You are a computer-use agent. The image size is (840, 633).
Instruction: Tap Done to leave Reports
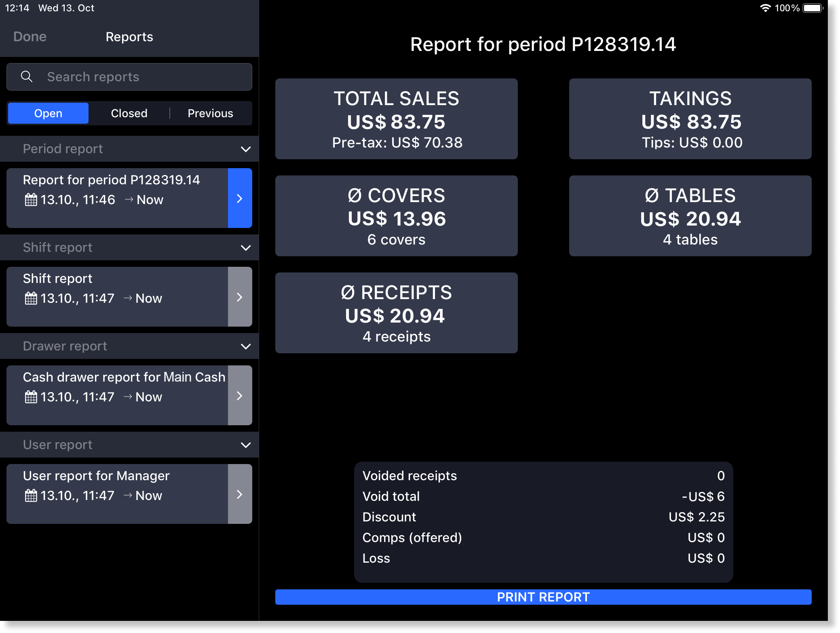pyautogui.click(x=30, y=37)
